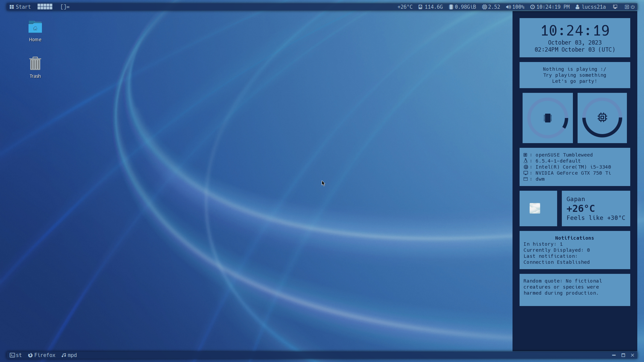Click the 'Currently Displayed: 0' line
644x362 pixels.
[x=556, y=250]
